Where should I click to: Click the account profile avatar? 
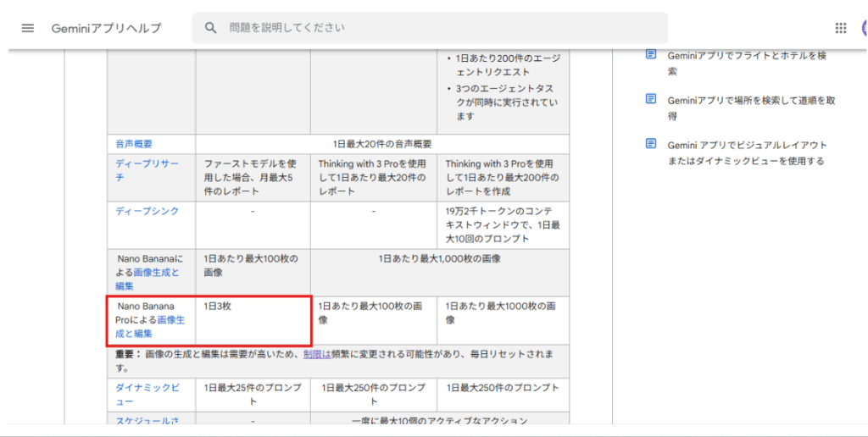click(x=863, y=28)
